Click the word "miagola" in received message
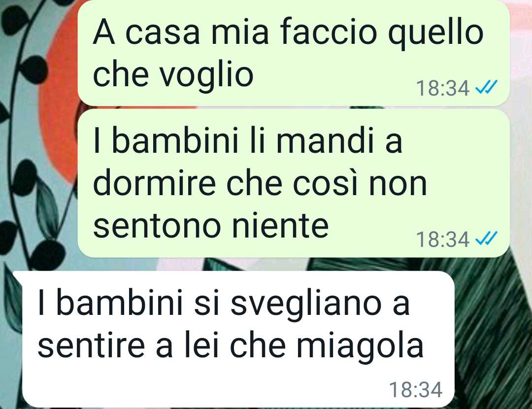Viewport: 532px width, 409px height. click(360, 346)
